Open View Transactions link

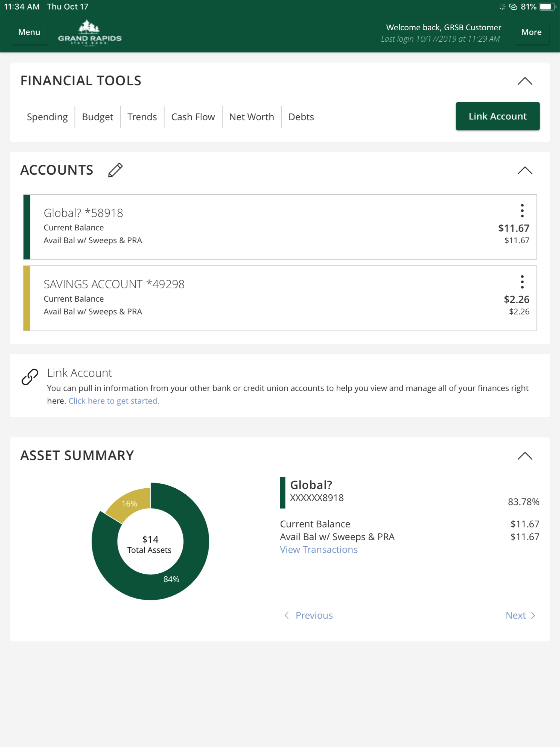(319, 549)
